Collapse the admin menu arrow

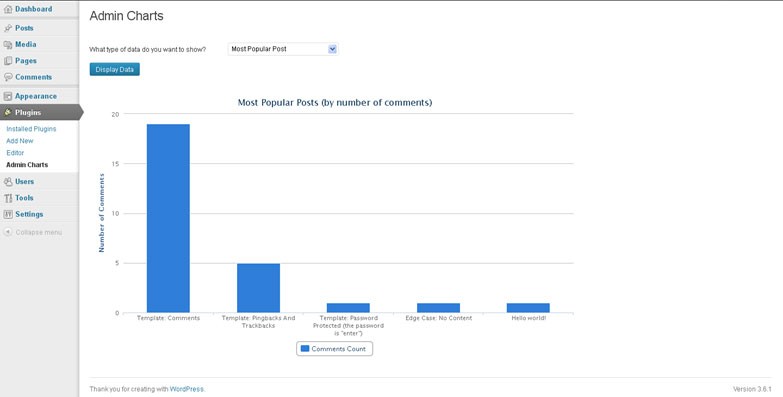[8, 232]
